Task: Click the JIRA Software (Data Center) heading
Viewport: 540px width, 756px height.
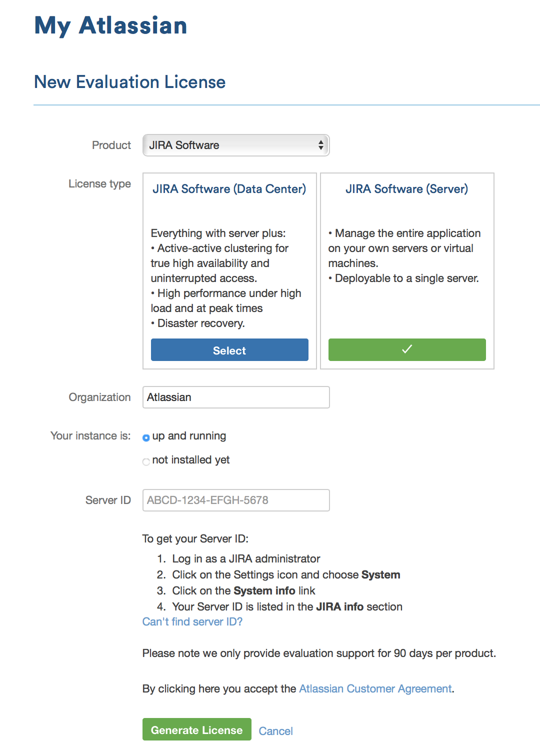Action: click(229, 189)
